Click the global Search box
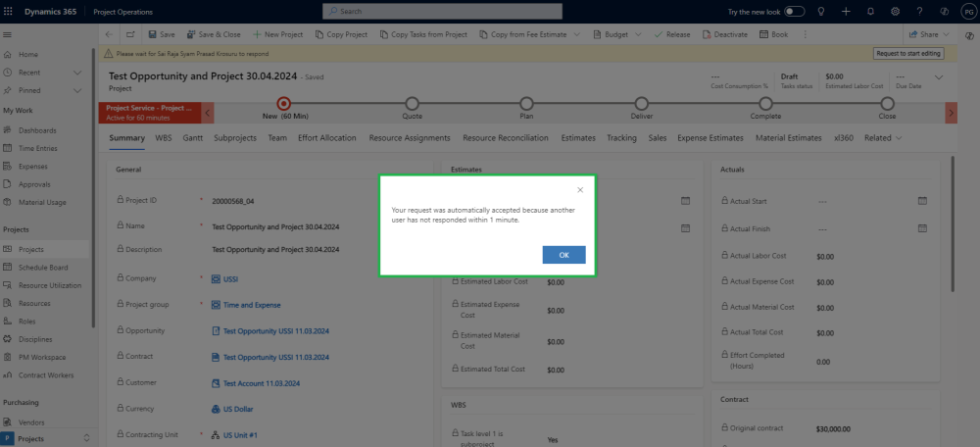Screen dimensions: 980x447 tap(442, 11)
